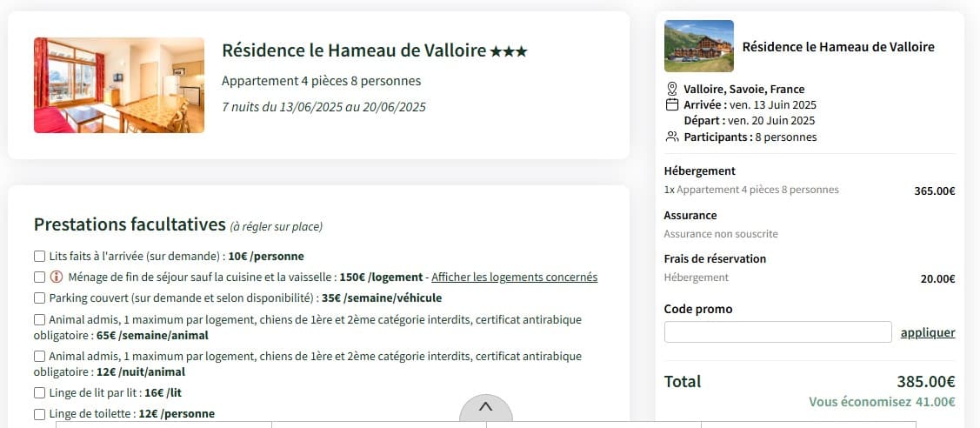Click the location pin icon next to Valloire, Savoie
This screenshot has width=980, height=428.
[671, 89]
